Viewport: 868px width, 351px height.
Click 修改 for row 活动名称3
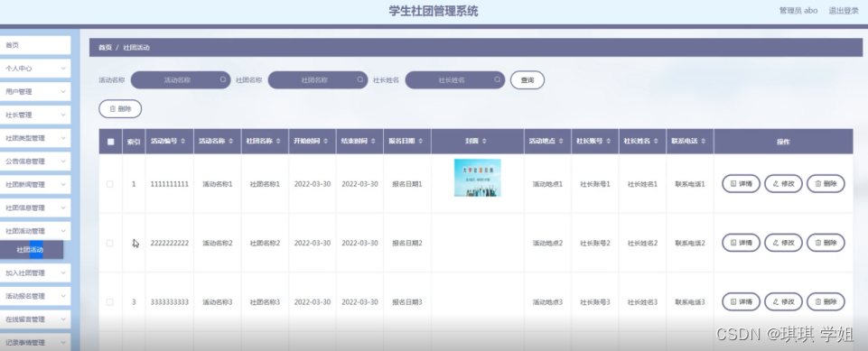click(783, 301)
